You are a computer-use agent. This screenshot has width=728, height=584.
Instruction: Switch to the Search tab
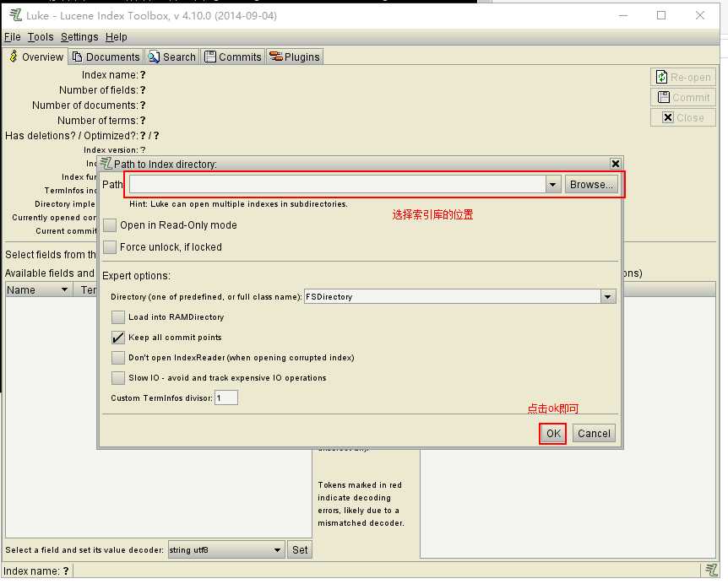(x=171, y=57)
